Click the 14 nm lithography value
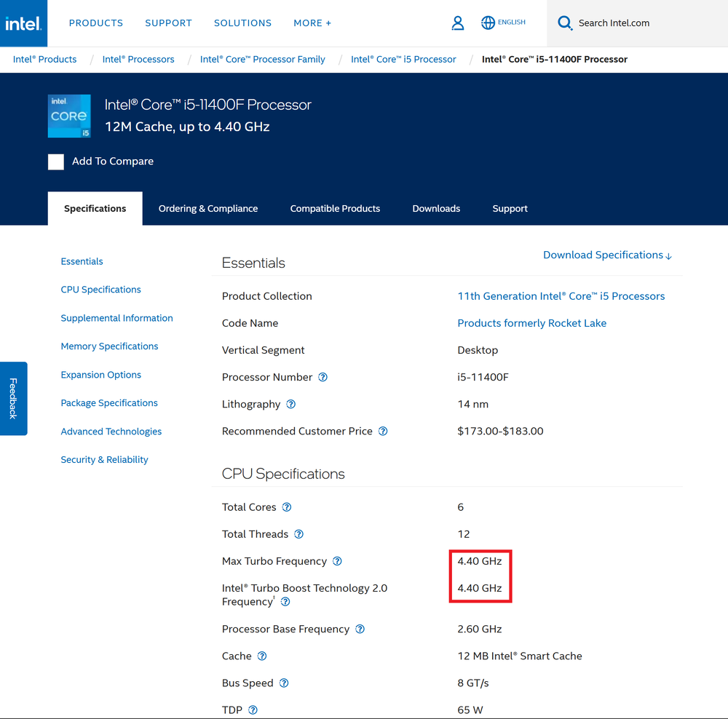The height and width of the screenshot is (719, 728). coord(472,405)
